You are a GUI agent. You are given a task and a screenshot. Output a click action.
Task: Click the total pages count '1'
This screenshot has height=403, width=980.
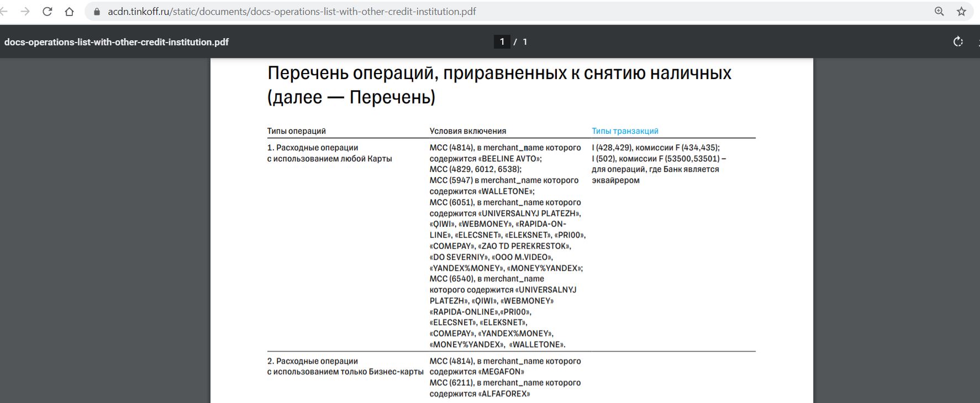click(525, 42)
